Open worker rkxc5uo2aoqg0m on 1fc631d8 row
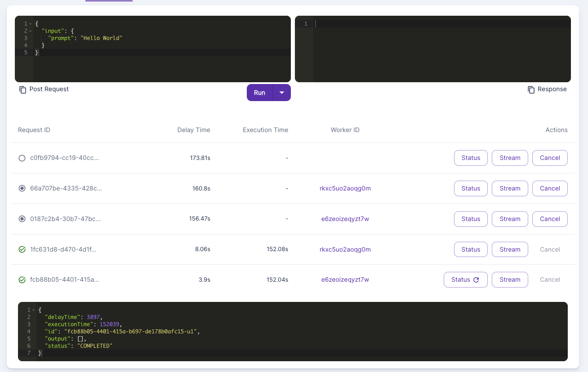This screenshot has width=588, height=372. coord(345,249)
